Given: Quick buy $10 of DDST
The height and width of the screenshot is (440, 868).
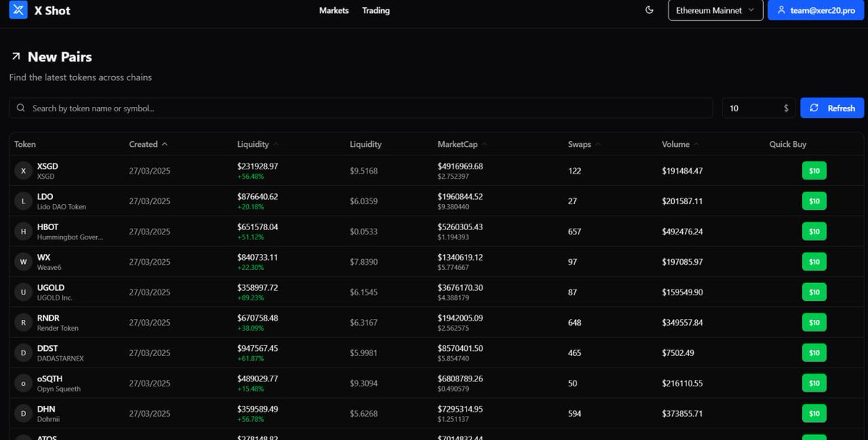Looking at the screenshot, I should (x=814, y=353).
